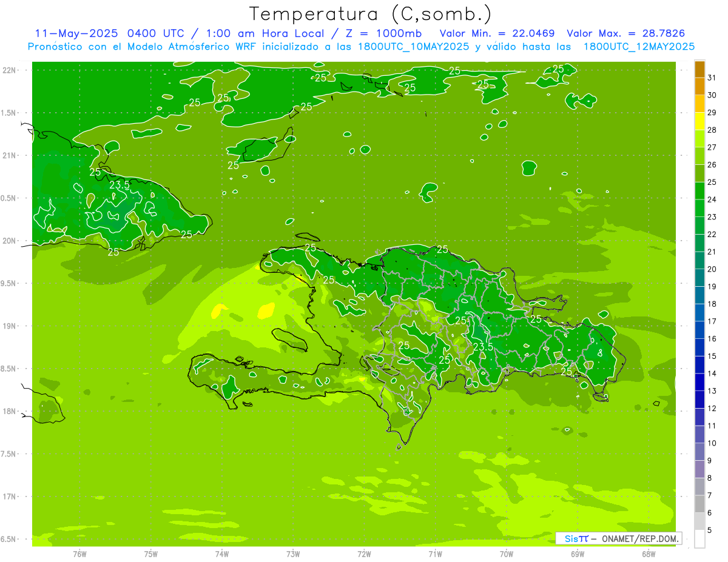
Task: Pick the yellow swatch between 28 and 29
Action: pos(699,121)
